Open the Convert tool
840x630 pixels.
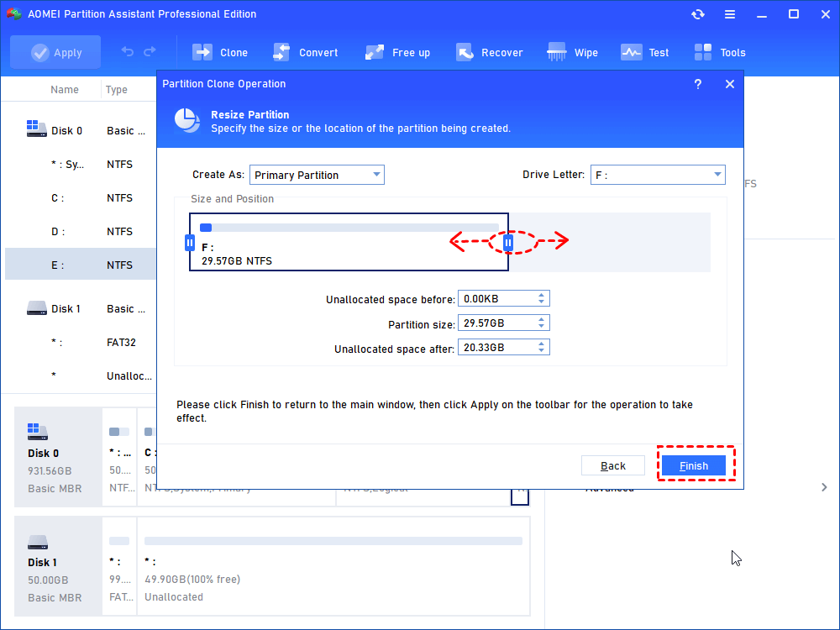point(306,52)
